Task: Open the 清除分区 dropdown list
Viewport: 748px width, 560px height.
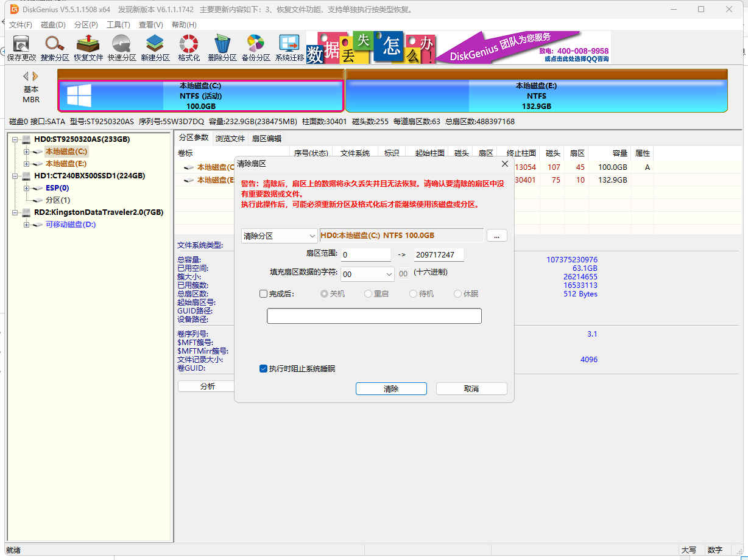Action: (280, 236)
